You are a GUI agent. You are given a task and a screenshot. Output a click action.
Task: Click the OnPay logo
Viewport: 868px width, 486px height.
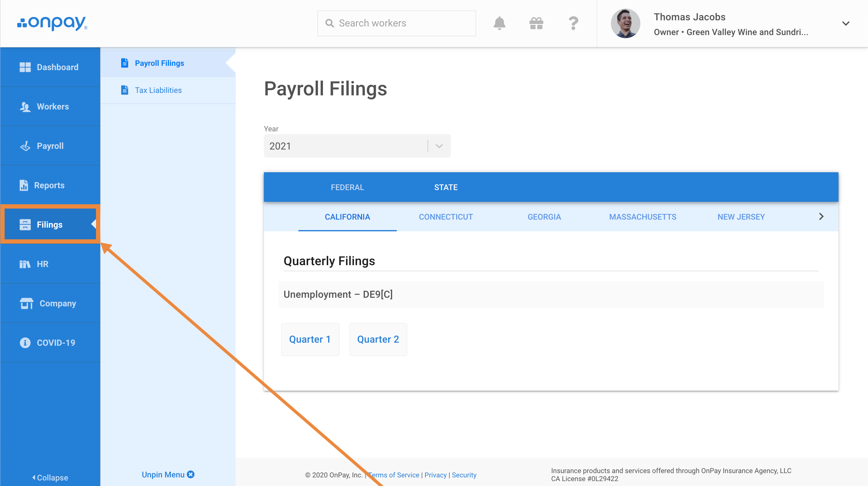(x=52, y=23)
